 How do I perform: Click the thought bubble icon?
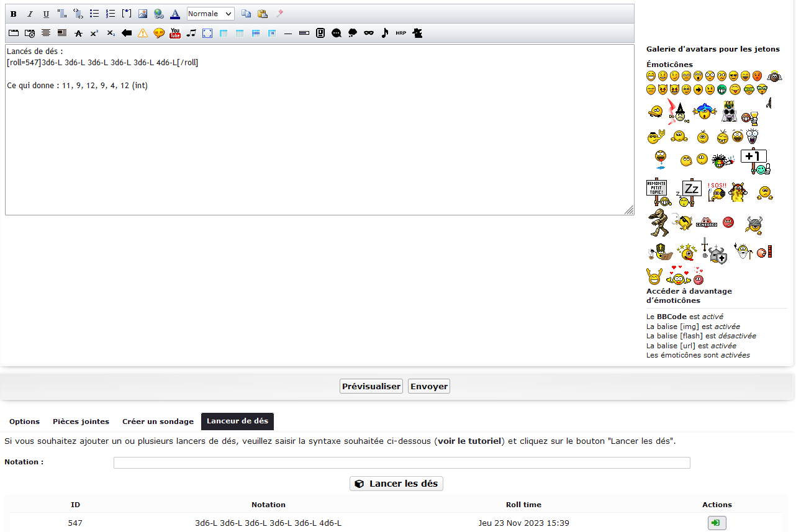pos(353,33)
